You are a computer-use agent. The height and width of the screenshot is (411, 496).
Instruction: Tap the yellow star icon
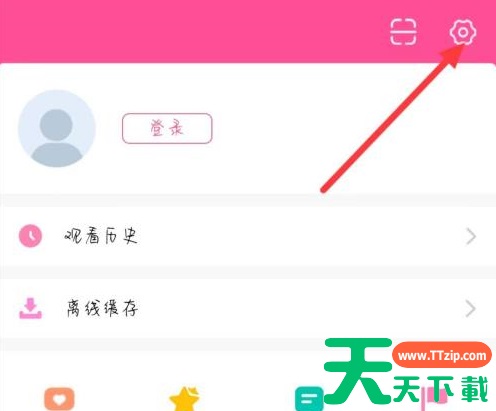coord(184,399)
